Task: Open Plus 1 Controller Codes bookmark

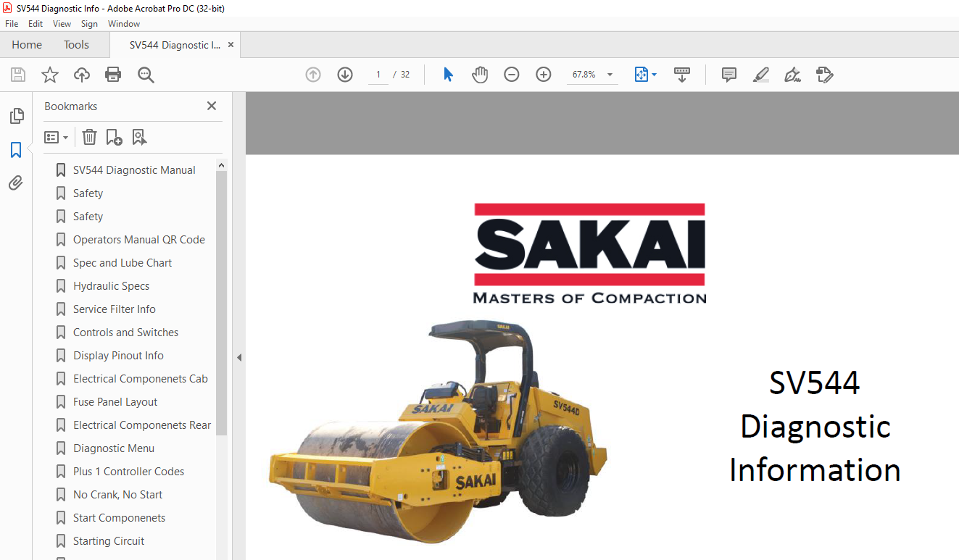Action: (x=128, y=472)
